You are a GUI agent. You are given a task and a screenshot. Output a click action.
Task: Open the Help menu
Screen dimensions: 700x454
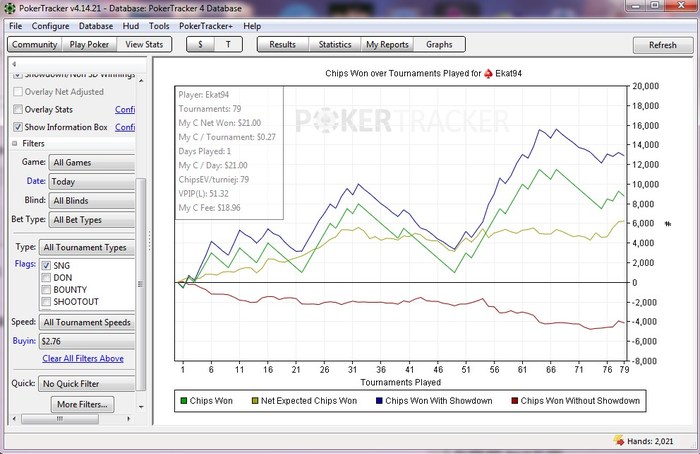(x=252, y=26)
